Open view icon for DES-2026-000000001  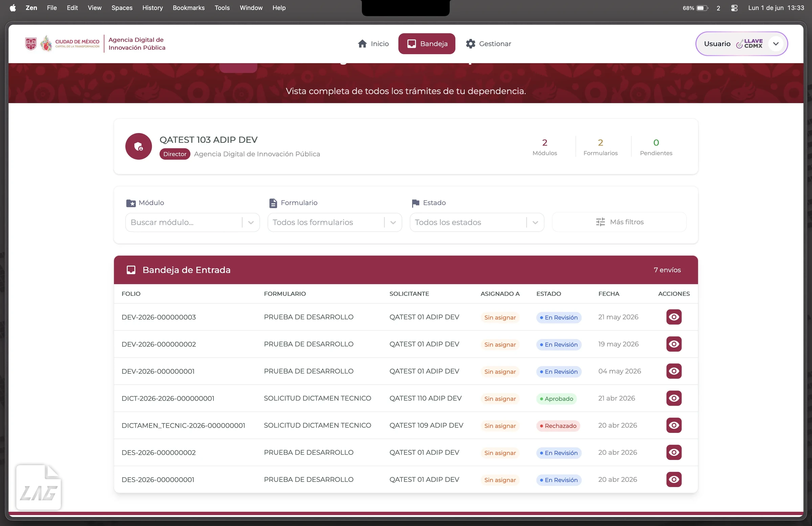click(674, 479)
